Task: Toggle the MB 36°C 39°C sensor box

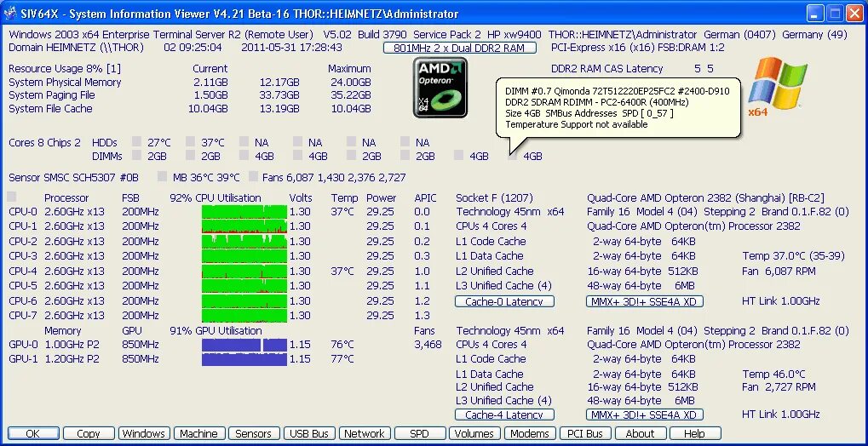Action: pyautogui.click(x=162, y=177)
